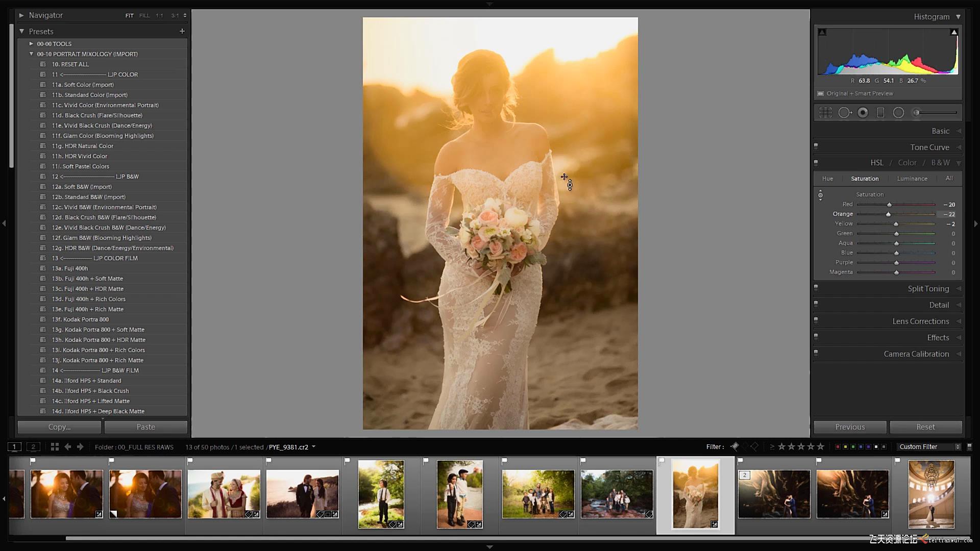The width and height of the screenshot is (980, 551).
Task: Add new preset with plus icon
Action: [182, 31]
